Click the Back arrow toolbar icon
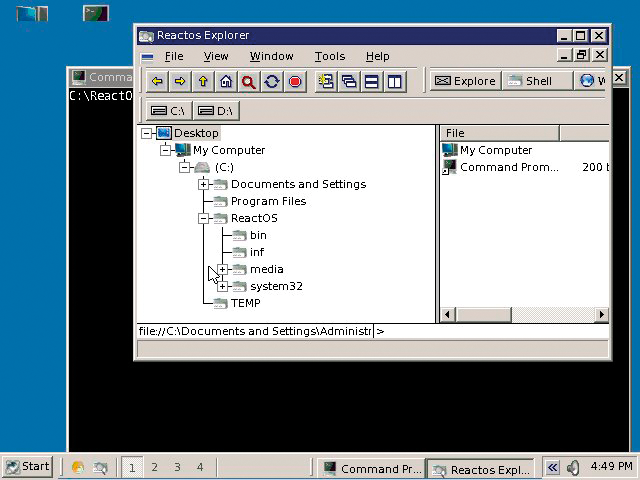This screenshot has height=480, width=640. click(157, 82)
